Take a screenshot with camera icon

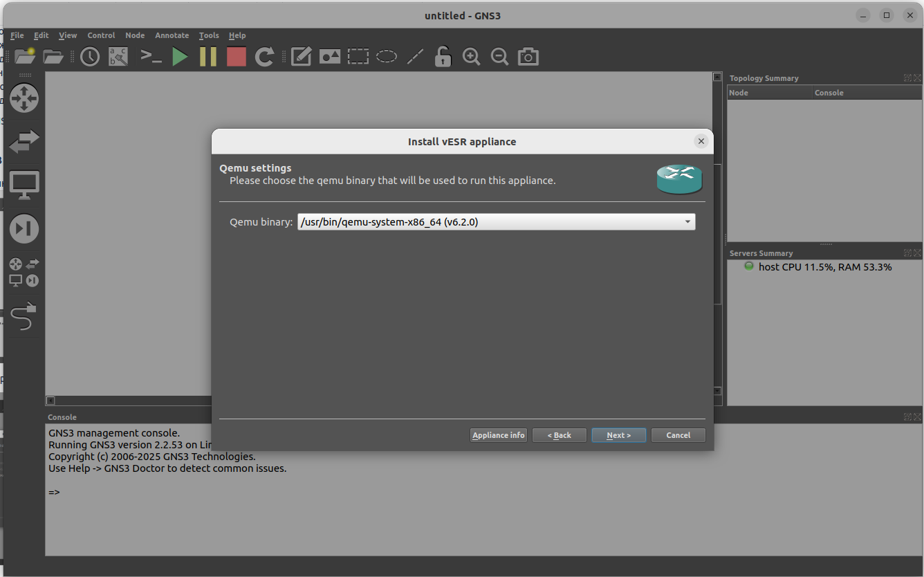pyautogui.click(x=528, y=56)
